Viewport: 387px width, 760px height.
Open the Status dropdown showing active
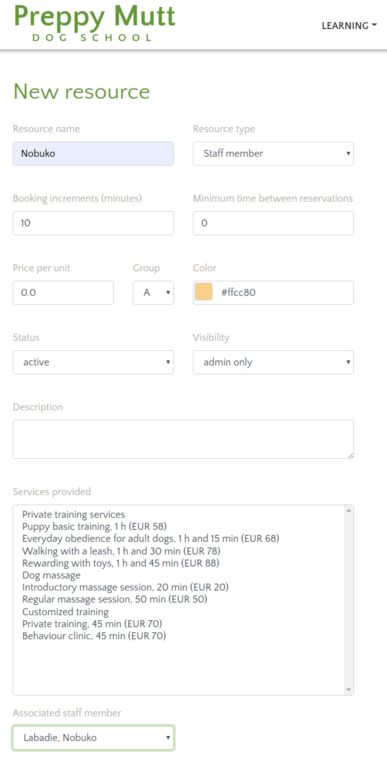click(x=93, y=362)
